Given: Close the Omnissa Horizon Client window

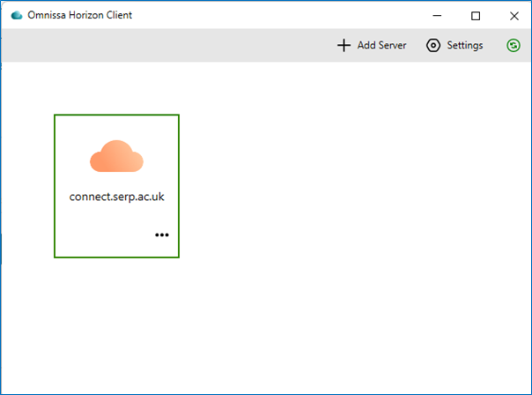Looking at the screenshot, I should pyautogui.click(x=514, y=16).
